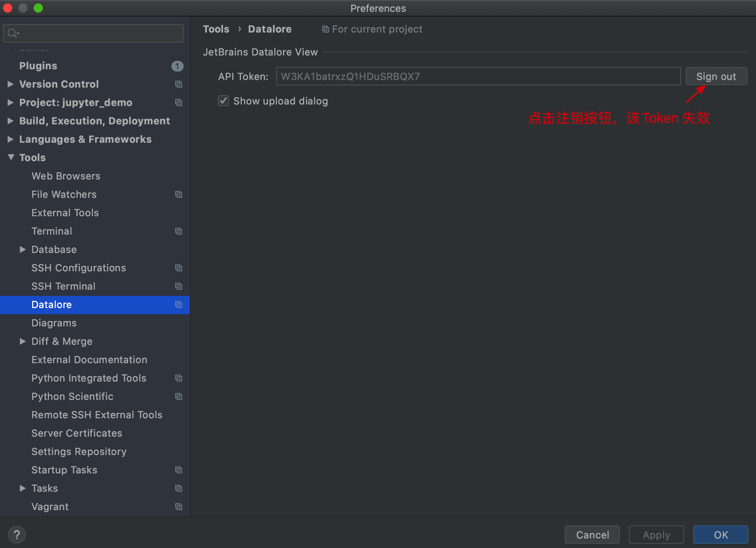Click the 'For current project' label
This screenshot has height=548, width=756.
click(377, 29)
